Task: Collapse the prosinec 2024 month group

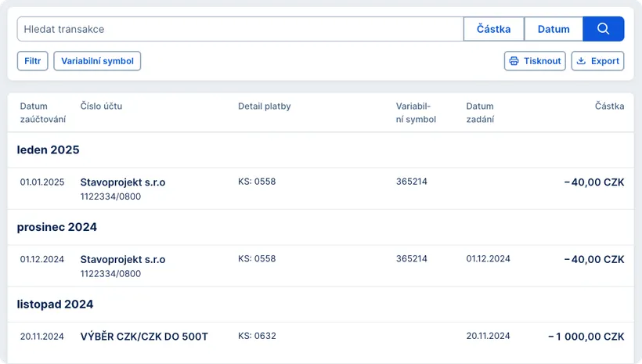Action: (x=56, y=227)
